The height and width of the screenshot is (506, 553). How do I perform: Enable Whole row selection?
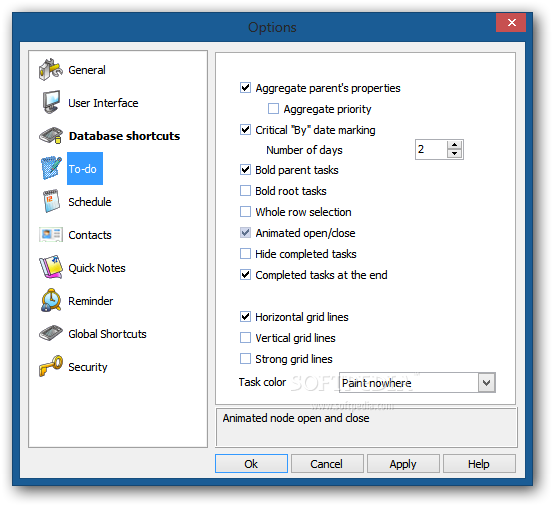point(245,212)
